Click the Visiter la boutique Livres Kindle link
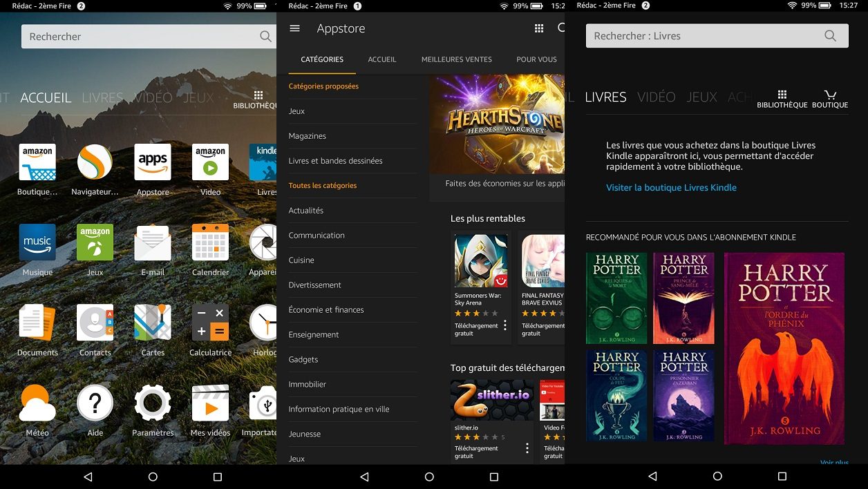The width and height of the screenshot is (868, 489). [x=670, y=187]
